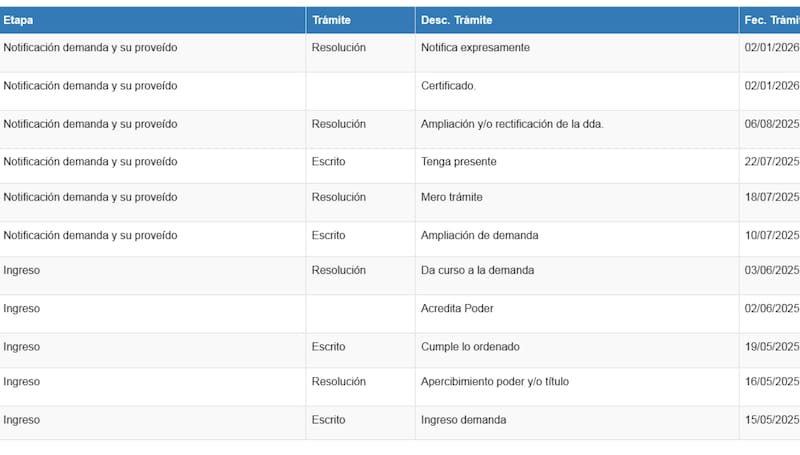Select the 'Cumple lo ordenado' entry
This screenshot has width=800, height=455.
(470, 346)
